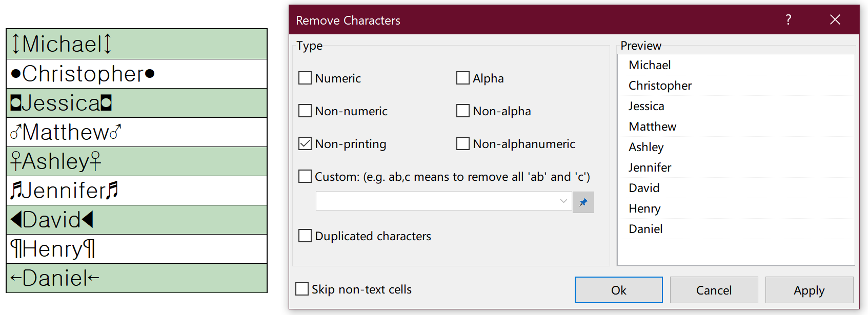The width and height of the screenshot is (868, 315).
Task: Close the Remove Characters dialog
Action: (835, 19)
